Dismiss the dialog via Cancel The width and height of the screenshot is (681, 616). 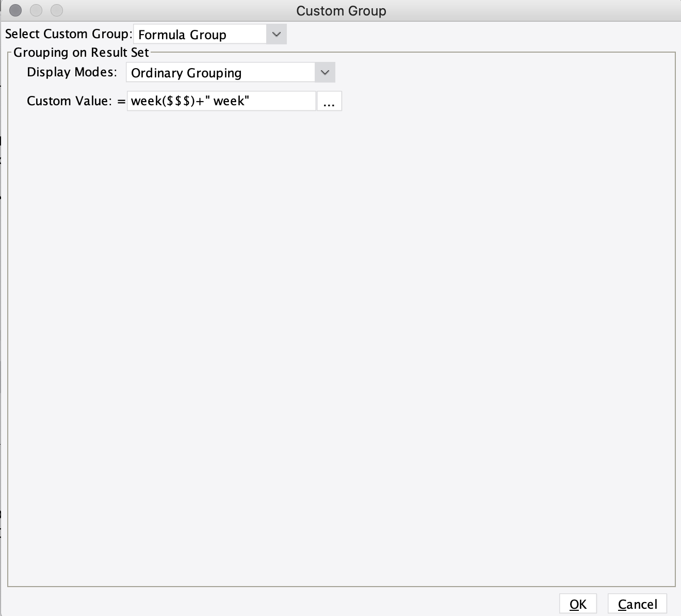637,604
